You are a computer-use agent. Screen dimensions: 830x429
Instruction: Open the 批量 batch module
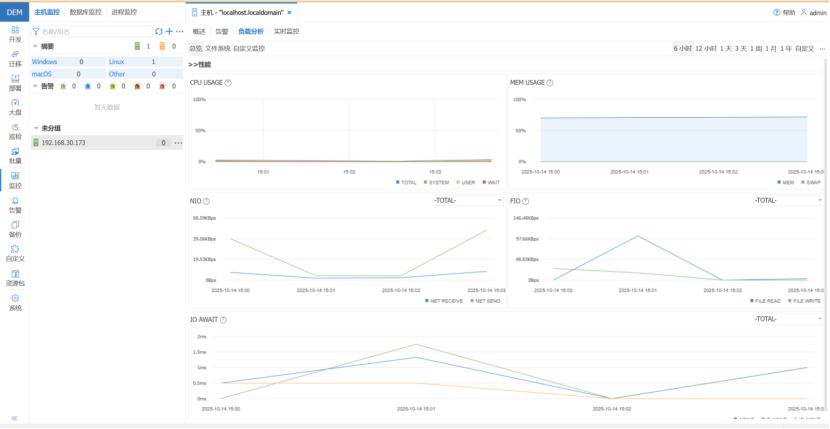point(15,156)
